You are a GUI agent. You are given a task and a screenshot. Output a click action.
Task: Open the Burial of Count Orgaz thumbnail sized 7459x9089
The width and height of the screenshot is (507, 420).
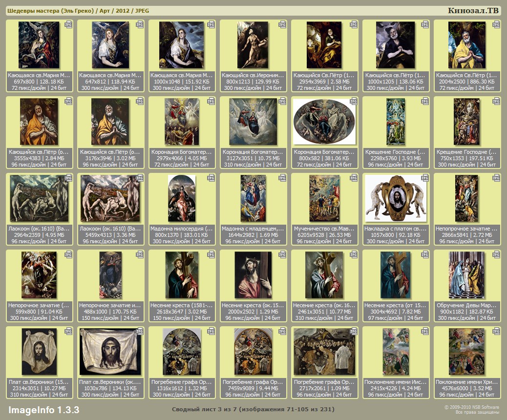(253, 352)
